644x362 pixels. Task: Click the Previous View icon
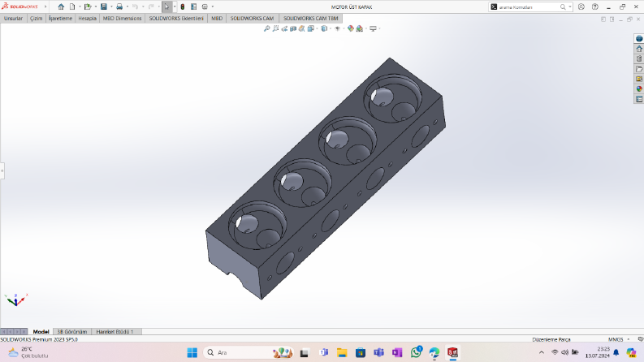pyautogui.click(x=284, y=28)
